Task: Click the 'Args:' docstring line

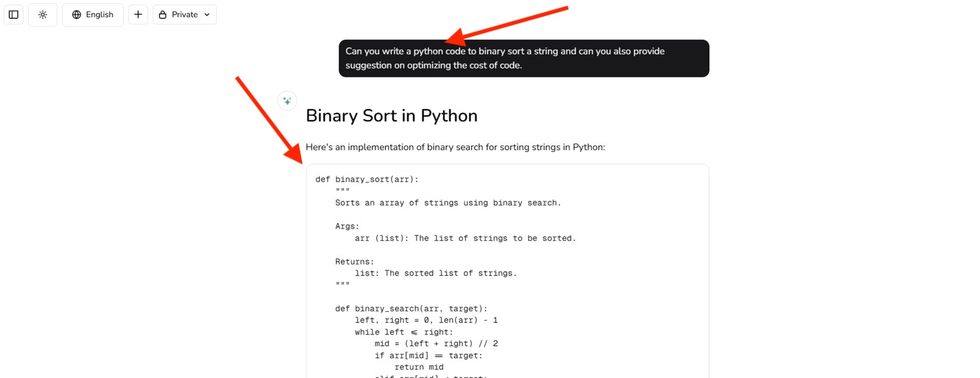Action: click(347, 226)
